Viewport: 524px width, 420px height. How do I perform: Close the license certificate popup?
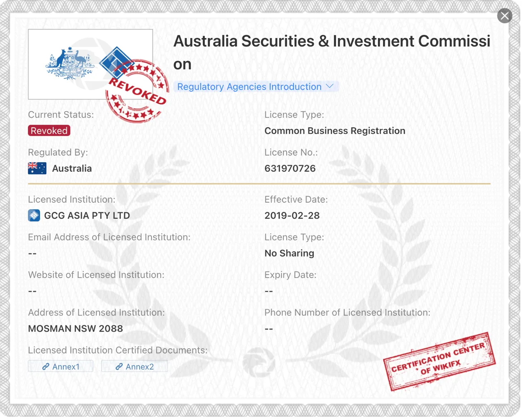click(x=505, y=16)
